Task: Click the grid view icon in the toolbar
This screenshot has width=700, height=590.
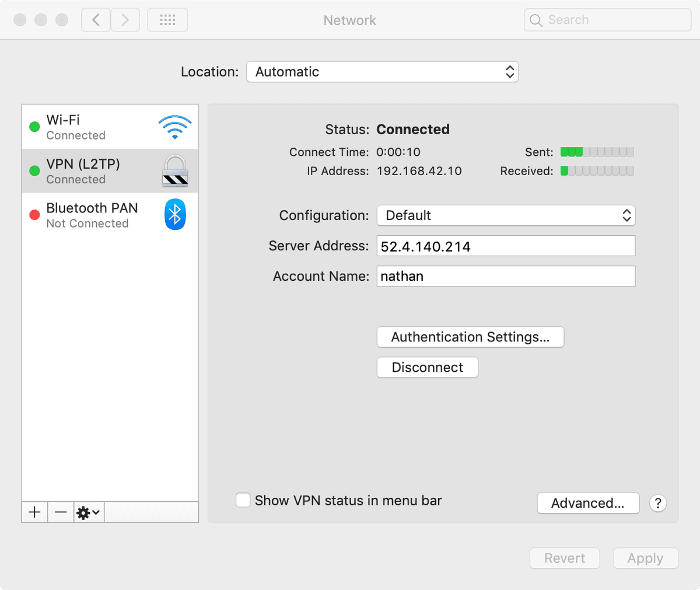Action: 167,19
